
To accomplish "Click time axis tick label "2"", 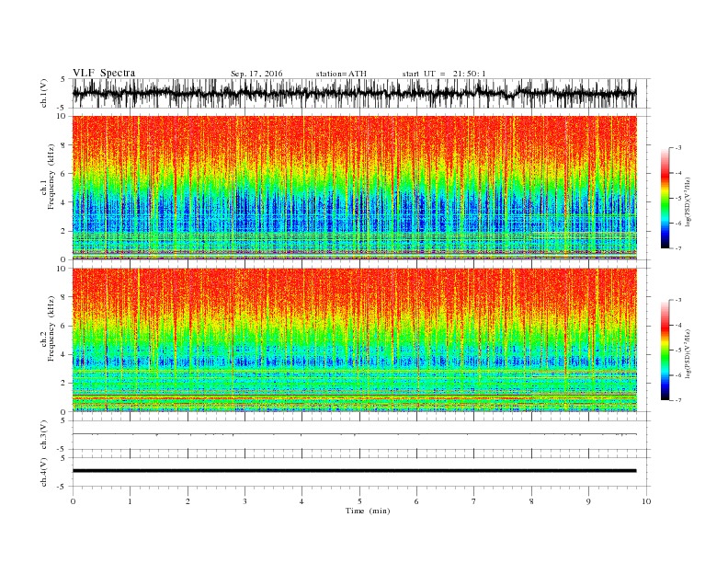I will click(x=188, y=501).
